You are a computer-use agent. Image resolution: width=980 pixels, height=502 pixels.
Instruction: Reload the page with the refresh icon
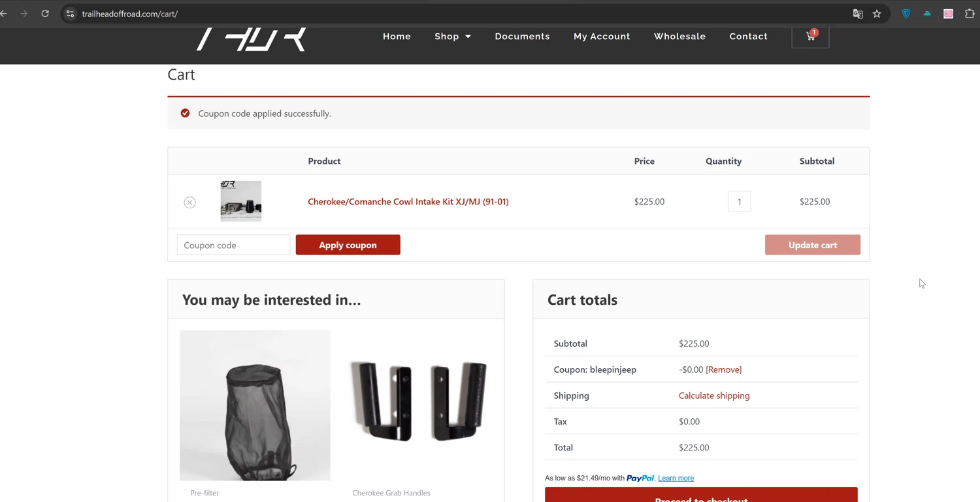pos(45,14)
